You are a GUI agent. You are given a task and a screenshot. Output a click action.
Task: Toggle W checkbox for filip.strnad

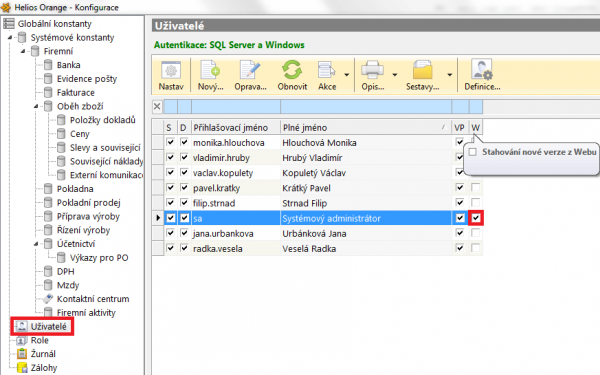[476, 202]
